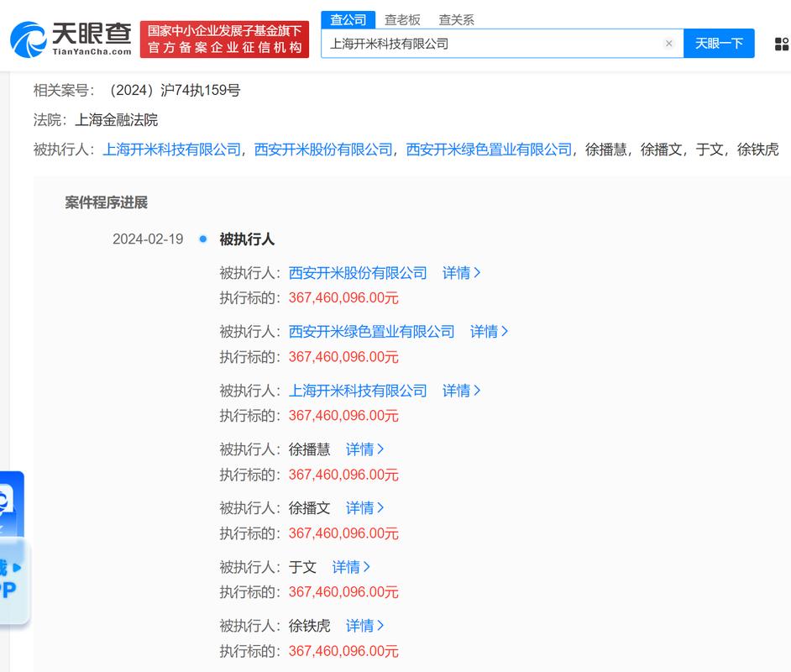Expand 详情 for 徐播慧

(364, 449)
